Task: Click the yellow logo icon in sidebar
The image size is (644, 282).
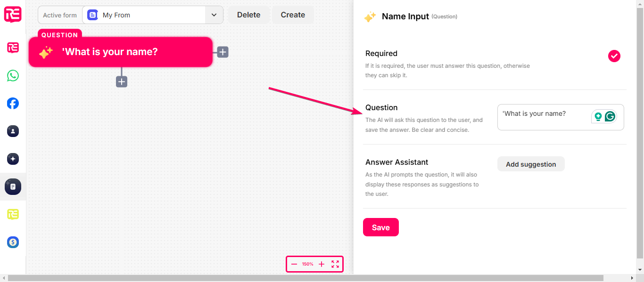Action: tap(13, 215)
